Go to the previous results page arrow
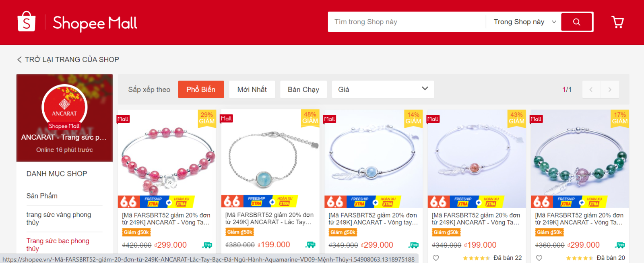The height and width of the screenshot is (263, 644). pos(591,89)
